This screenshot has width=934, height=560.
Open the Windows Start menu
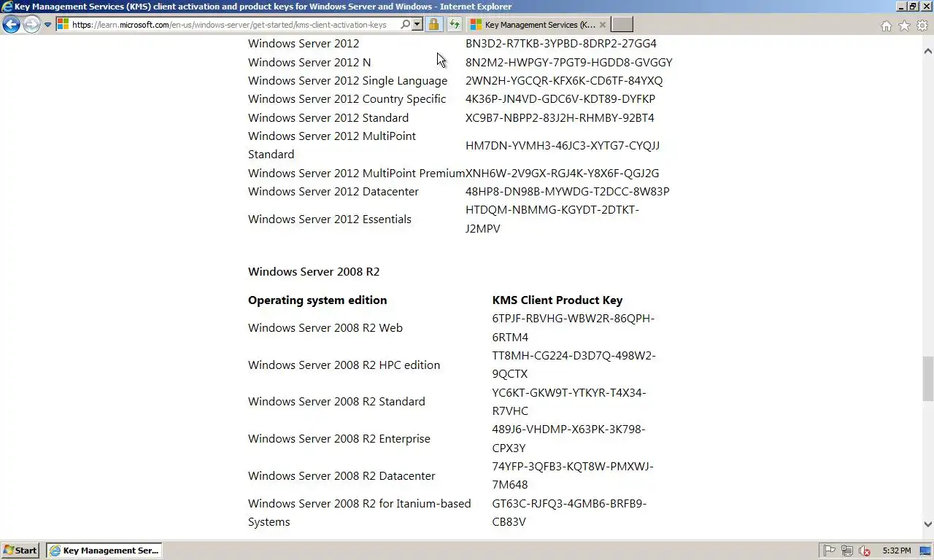click(20, 551)
